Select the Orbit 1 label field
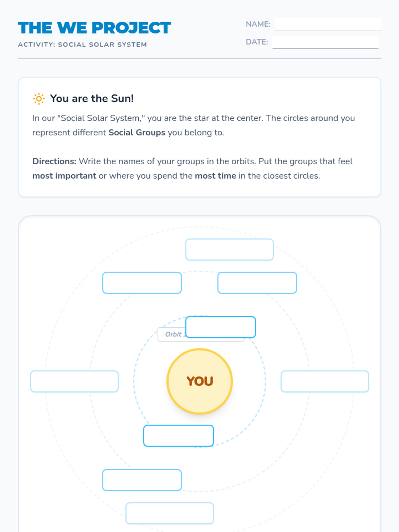This screenshot has width=399, height=532. point(171,334)
